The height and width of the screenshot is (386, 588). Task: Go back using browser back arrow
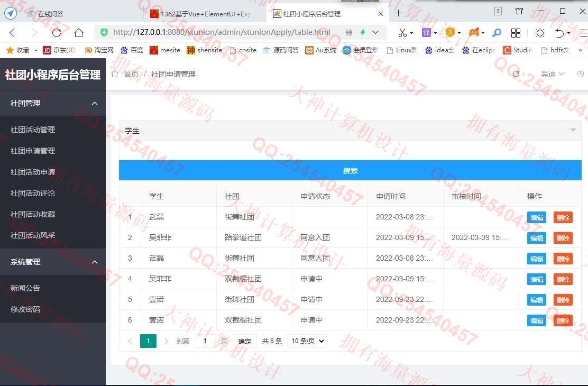click(x=12, y=33)
